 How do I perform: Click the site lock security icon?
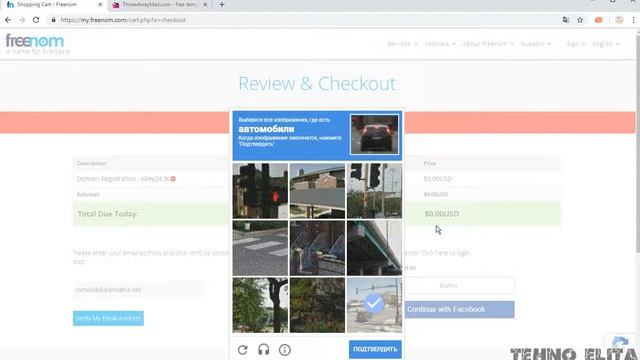pyautogui.click(x=53, y=20)
